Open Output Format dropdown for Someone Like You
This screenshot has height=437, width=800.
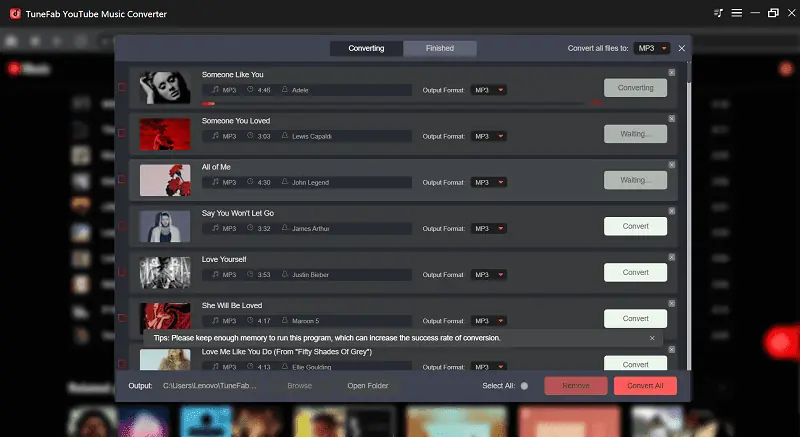point(488,90)
